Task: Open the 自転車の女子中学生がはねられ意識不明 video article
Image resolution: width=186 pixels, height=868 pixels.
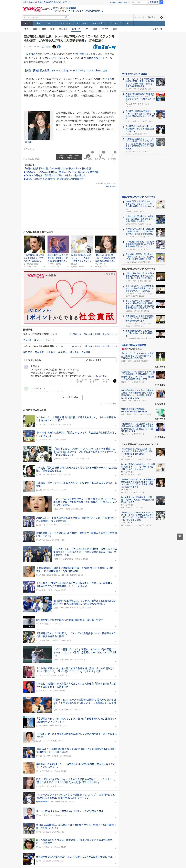Action: [69, 620]
